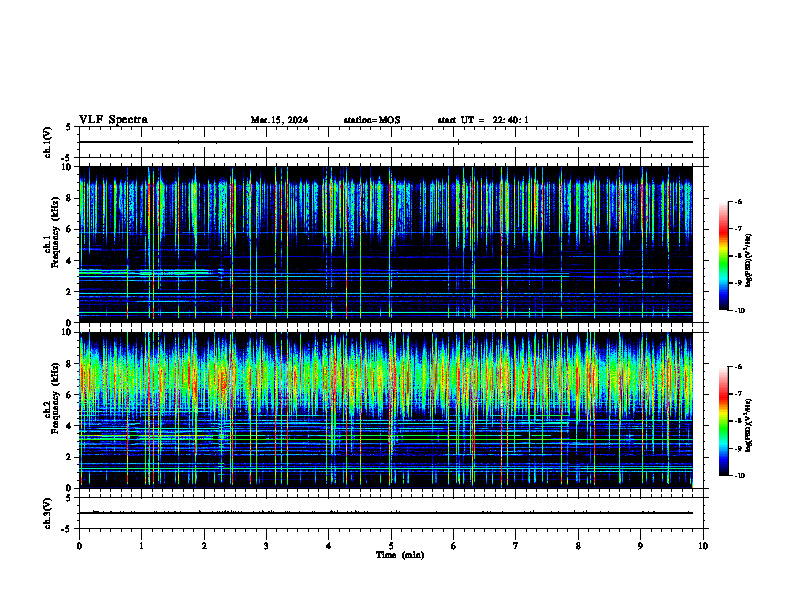
Task: Click the "2" tick on ch.1 frequency axis
Action: pos(69,292)
